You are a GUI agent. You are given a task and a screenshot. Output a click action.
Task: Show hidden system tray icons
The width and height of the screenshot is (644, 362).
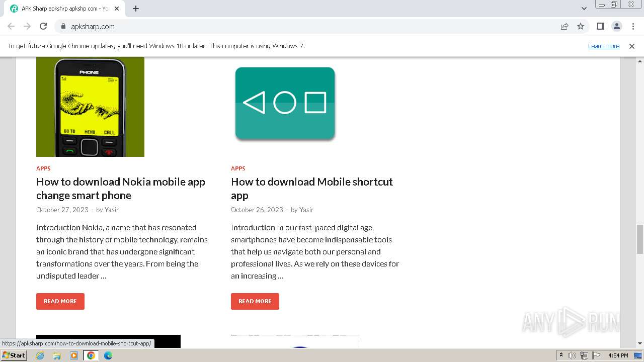point(561,355)
